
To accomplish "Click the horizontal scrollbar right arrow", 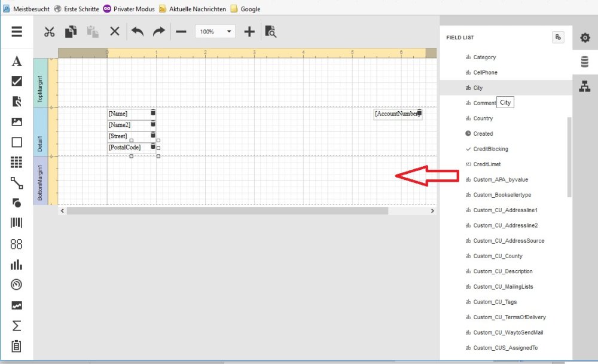I will [x=432, y=211].
